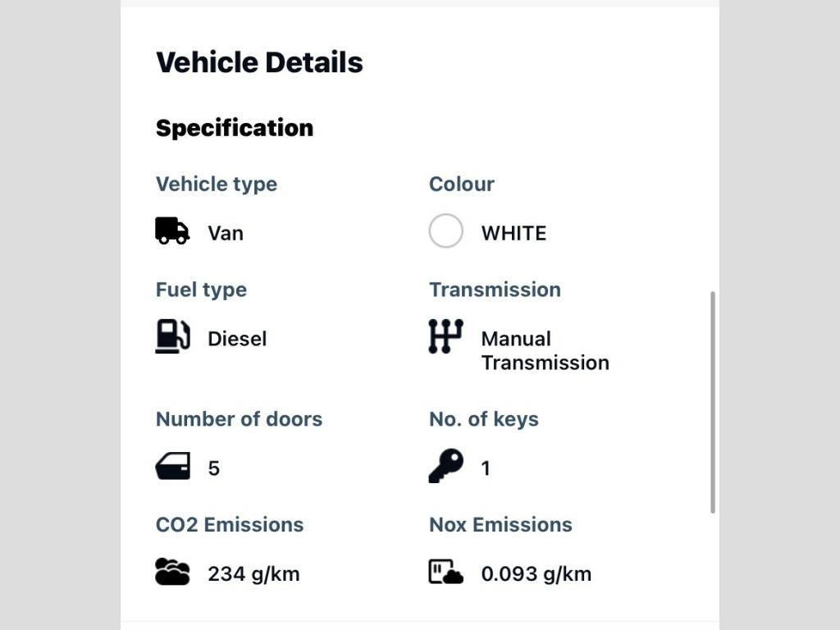The width and height of the screenshot is (840, 630).
Task: Click the page scrollbar thumb
Action: [x=713, y=402]
